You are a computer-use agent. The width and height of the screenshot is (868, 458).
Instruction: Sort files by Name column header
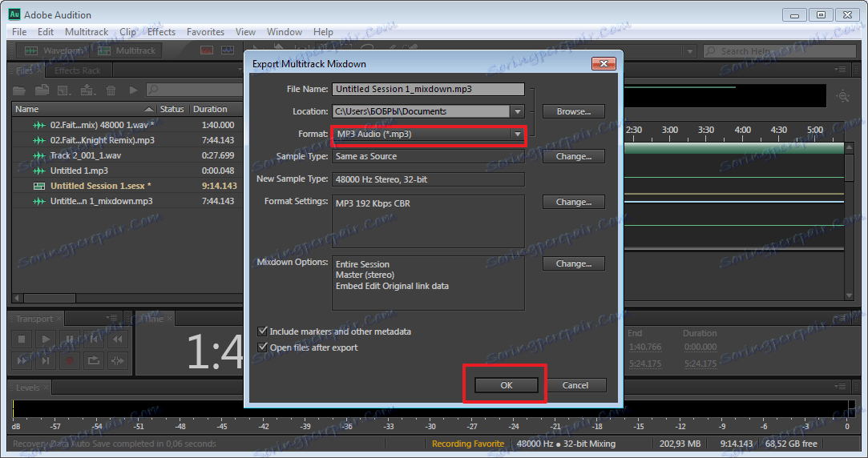pyautogui.click(x=84, y=109)
